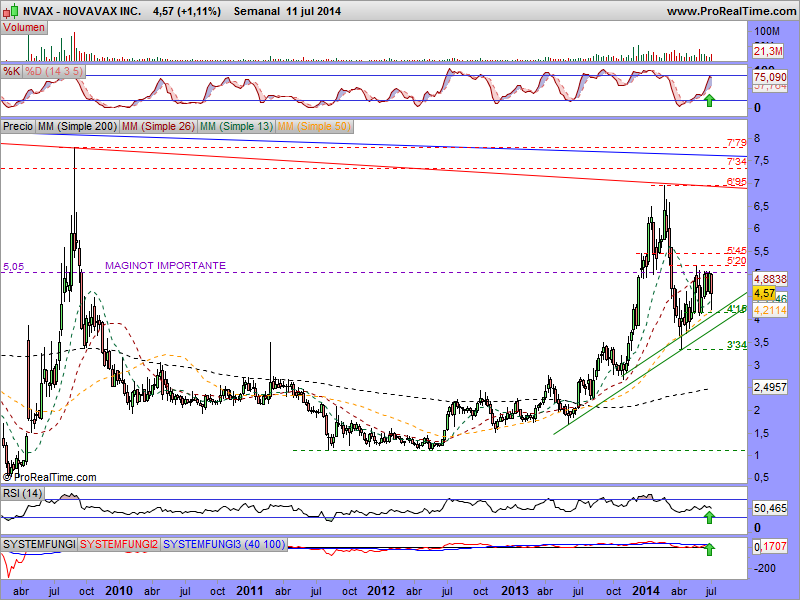Click the green arrow in the SYSTEMFUNGI panel
This screenshot has width=800, height=600.
(709, 549)
